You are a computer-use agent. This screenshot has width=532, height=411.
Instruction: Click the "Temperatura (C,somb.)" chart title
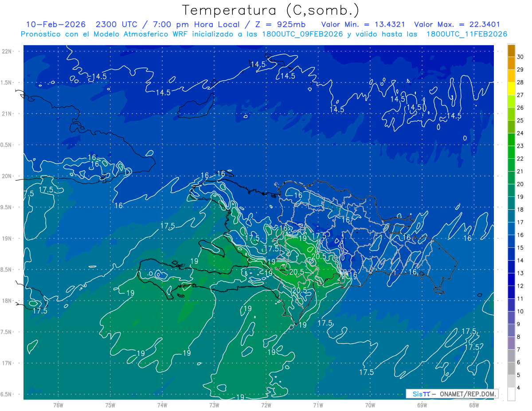(x=271, y=10)
